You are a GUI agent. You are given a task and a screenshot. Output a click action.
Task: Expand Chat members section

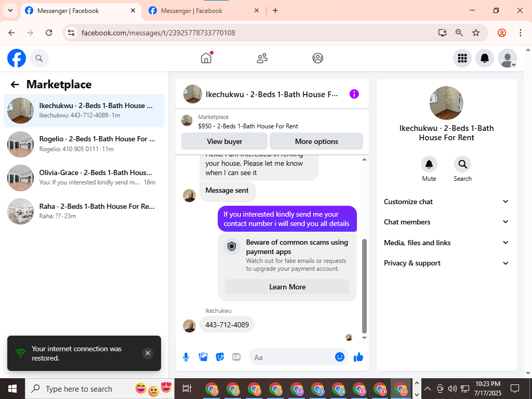pyautogui.click(x=446, y=222)
